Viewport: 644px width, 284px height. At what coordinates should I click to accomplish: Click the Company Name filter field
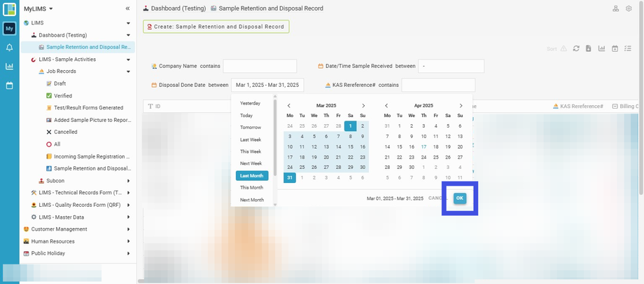pos(260,66)
